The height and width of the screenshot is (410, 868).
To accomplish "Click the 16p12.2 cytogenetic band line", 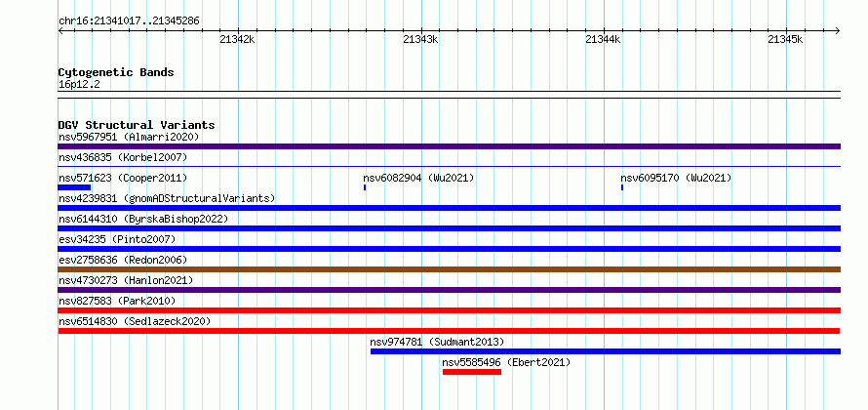I will [450, 95].
